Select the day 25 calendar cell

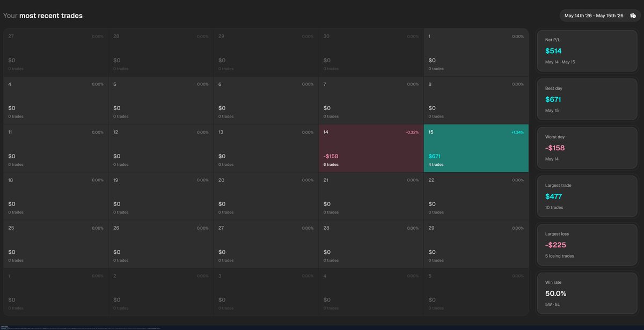(x=56, y=244)
